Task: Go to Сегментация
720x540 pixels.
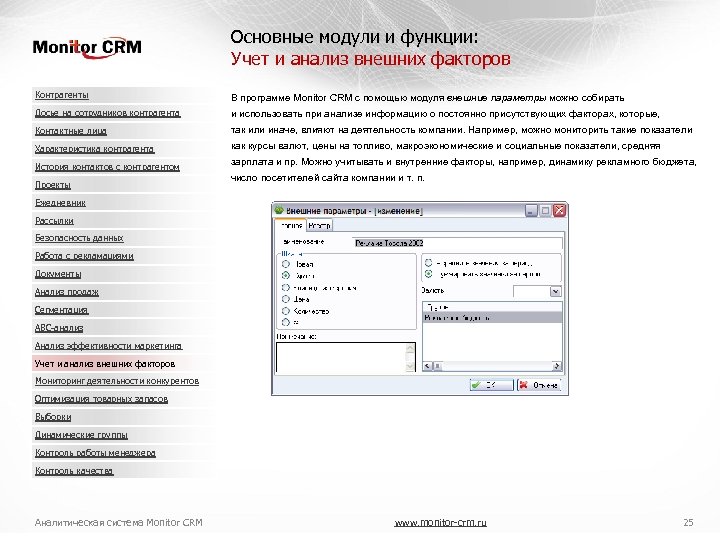Action: 61,310
